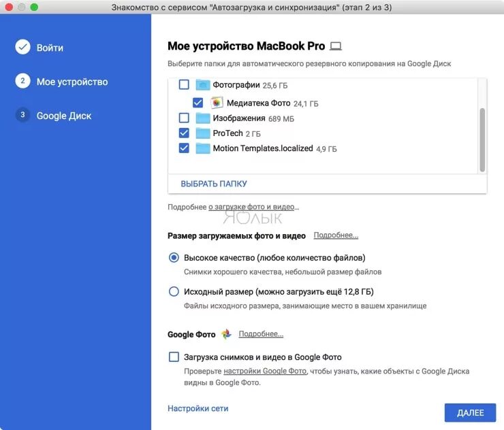This screenshot has height=430, width=504.
Task: Open the Войти step
Action: (50, 48)
